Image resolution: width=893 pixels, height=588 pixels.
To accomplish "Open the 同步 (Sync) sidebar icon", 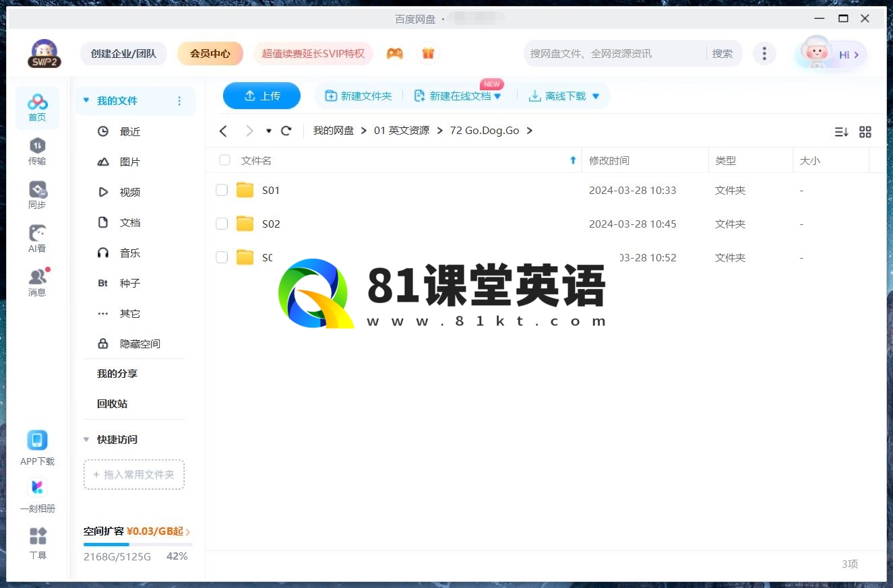I will click(x=37, y=195).
